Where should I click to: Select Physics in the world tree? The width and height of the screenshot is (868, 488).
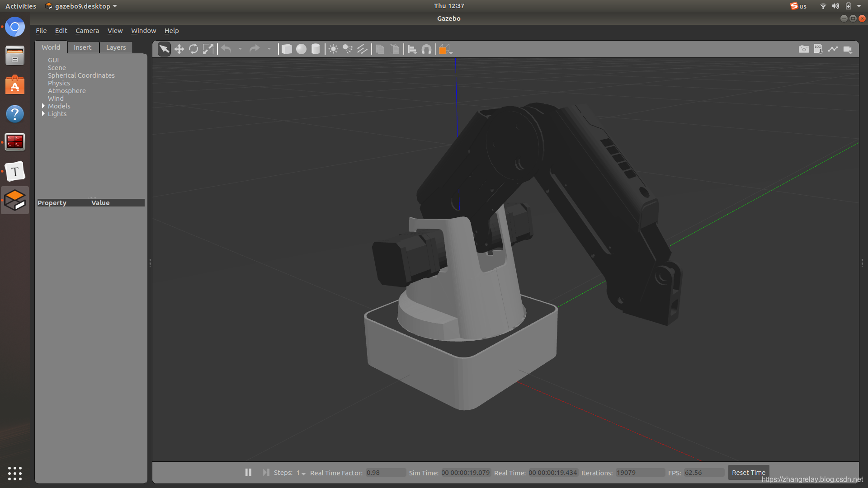[x=59, y=83]
